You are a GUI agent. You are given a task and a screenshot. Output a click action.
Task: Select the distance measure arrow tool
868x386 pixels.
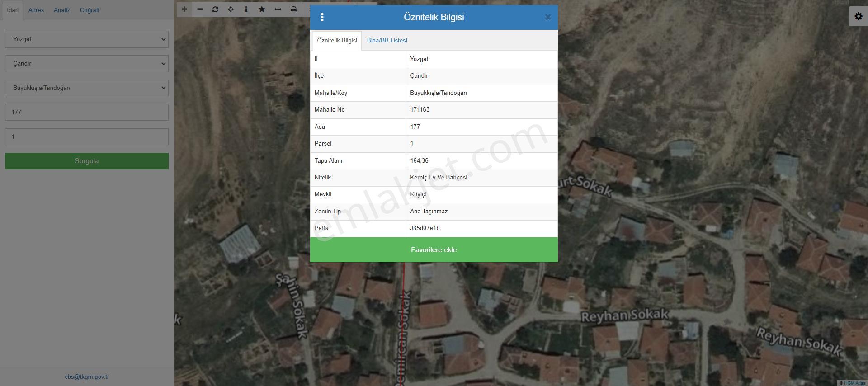(278, 9)
